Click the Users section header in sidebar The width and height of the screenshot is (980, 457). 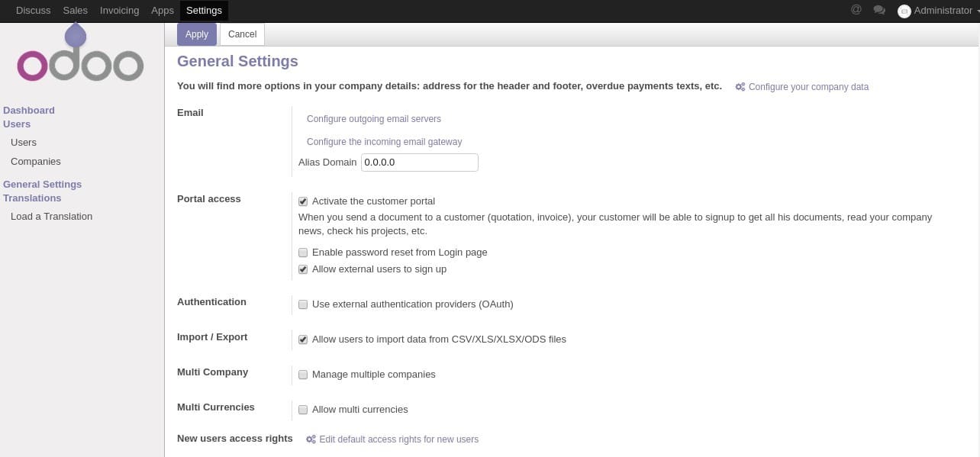pos(17,124)
